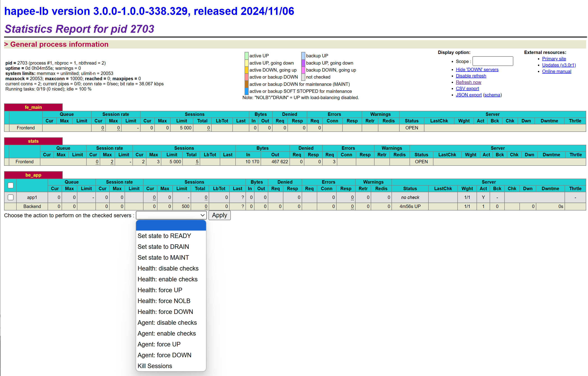The height and width of the screenshot is (376, 588).
Task: Click fe_main Frontend row label
Action: pyautogui.click(x=26, y=128)
